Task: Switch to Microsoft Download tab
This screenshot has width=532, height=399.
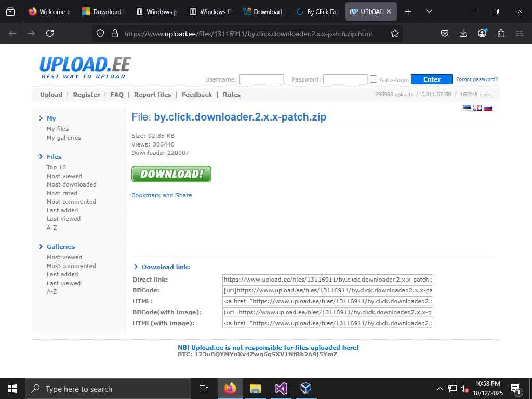Action: [x=103, y=11]
